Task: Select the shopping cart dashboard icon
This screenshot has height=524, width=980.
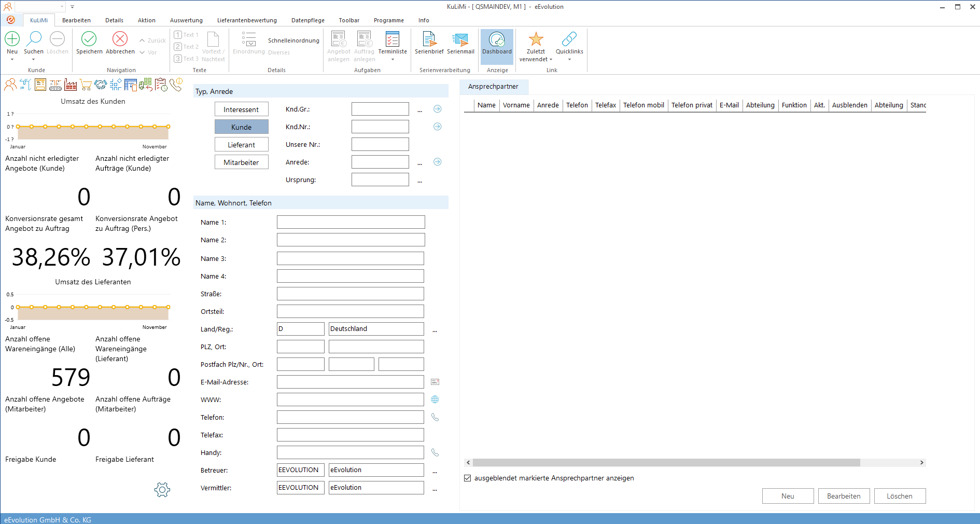Action: 86,85
